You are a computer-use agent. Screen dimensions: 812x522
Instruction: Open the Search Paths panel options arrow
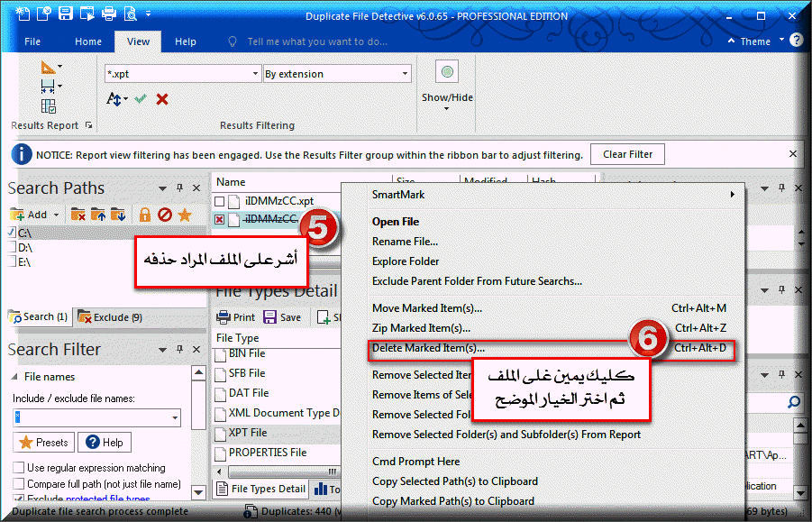click(x=162, y=188)
